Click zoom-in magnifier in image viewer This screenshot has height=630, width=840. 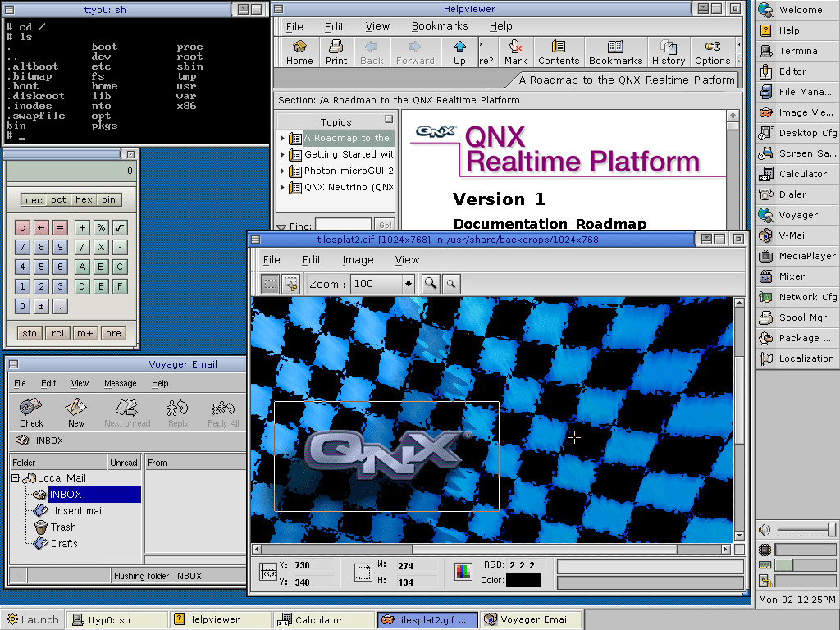(430, 283)
